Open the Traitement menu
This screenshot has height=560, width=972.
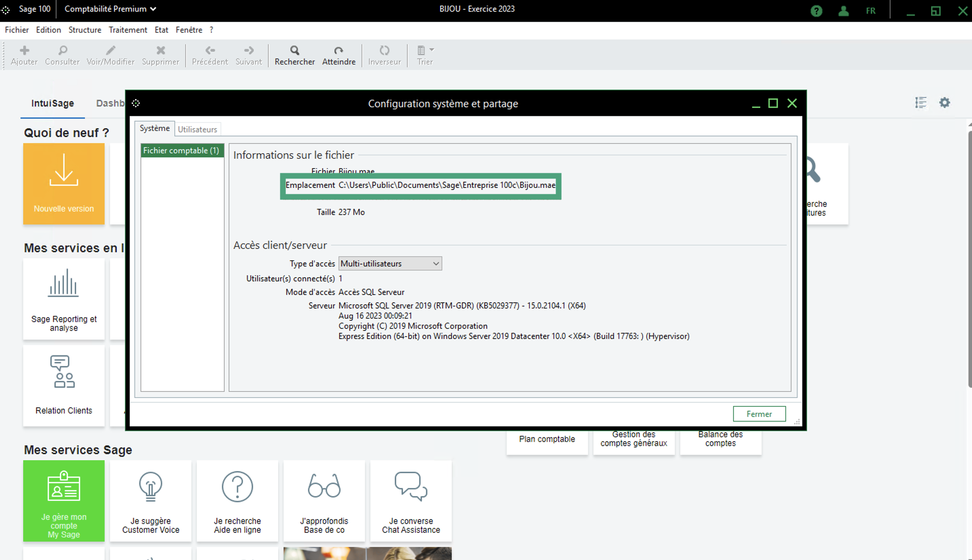(x=128, y=30)
